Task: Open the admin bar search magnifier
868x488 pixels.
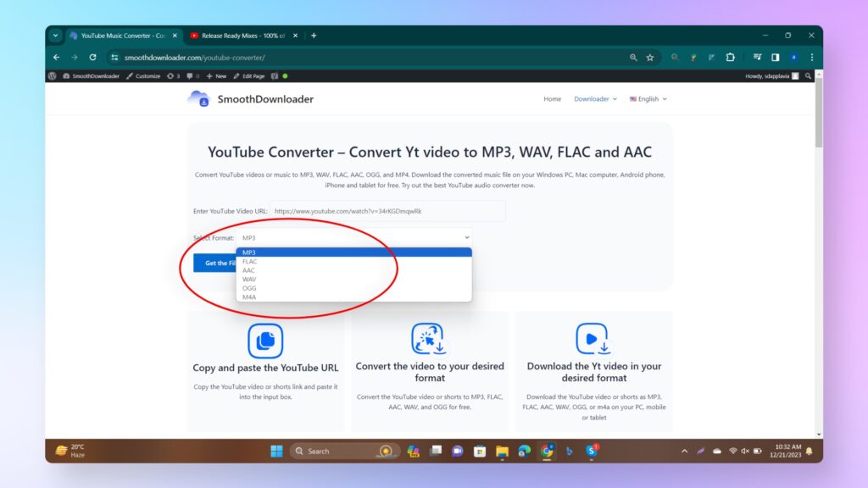Action: point(808,76)
